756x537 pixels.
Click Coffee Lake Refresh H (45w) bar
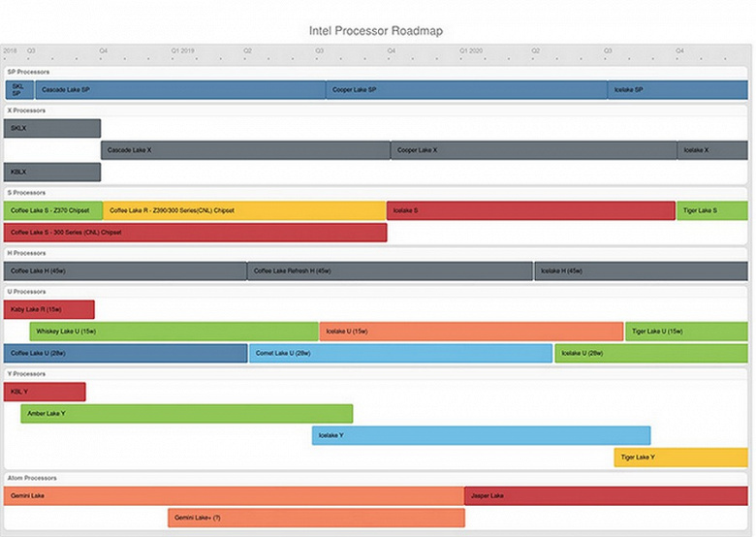click(390, 270)
